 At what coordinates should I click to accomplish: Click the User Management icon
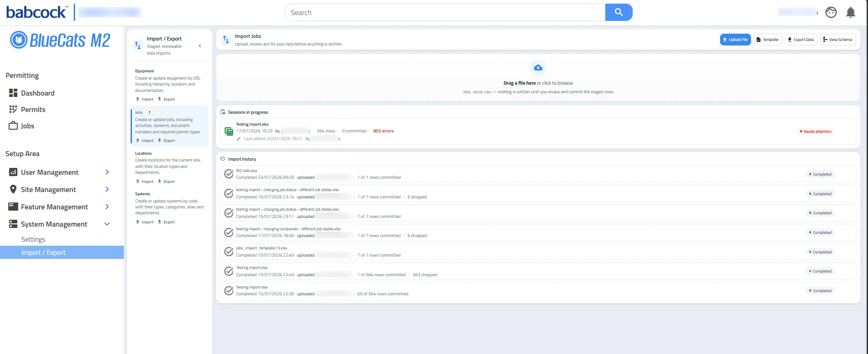click(13, 172)
